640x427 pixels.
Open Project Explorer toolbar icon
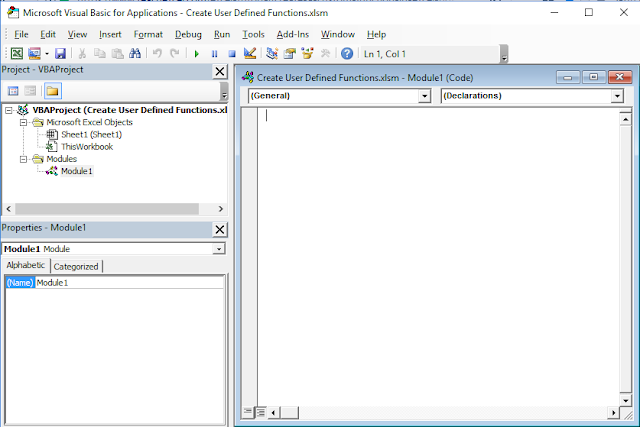click(272, 53)
